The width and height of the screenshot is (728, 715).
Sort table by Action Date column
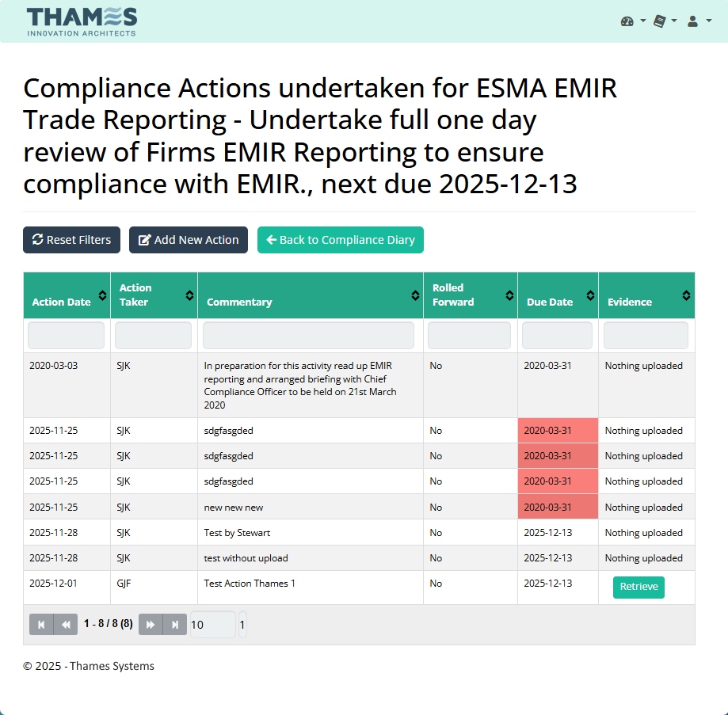point(67,295)
